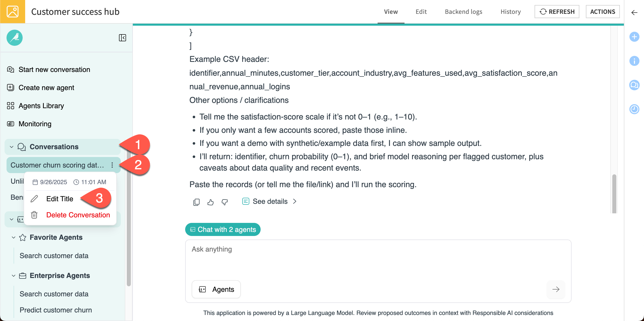The height and width of the screenshot is (321, 644).
Task: Select Edit Title from context menu
Action: (60, 199)
